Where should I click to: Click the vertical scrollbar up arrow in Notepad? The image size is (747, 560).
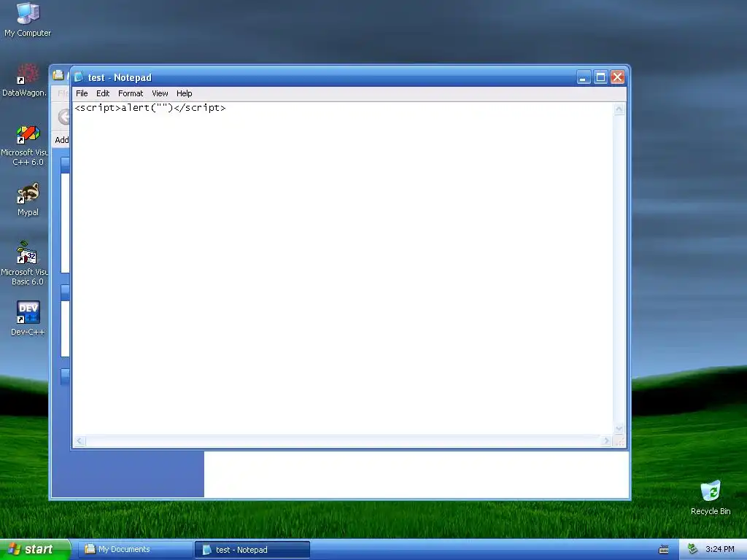619,109
